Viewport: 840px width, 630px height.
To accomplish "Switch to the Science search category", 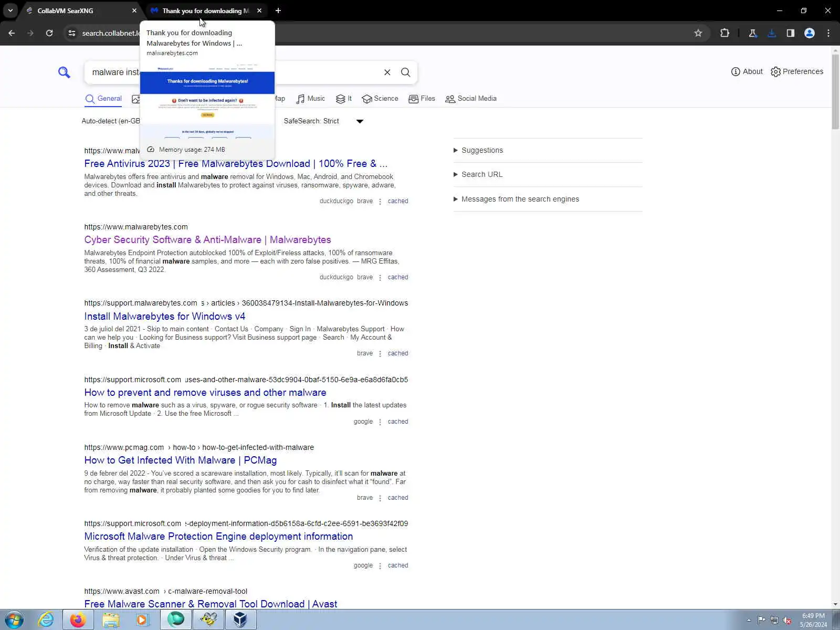I will coord(380,99).
